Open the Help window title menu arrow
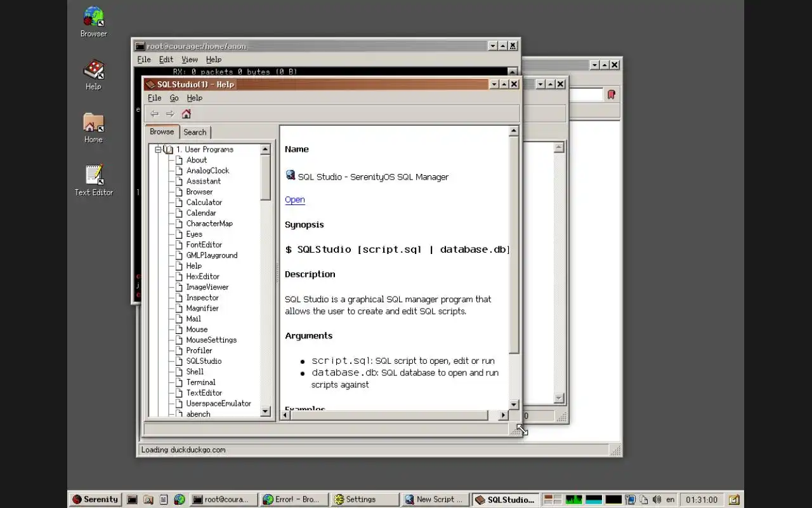This screenshot has height=508, width=812. (x=494, y=84)
